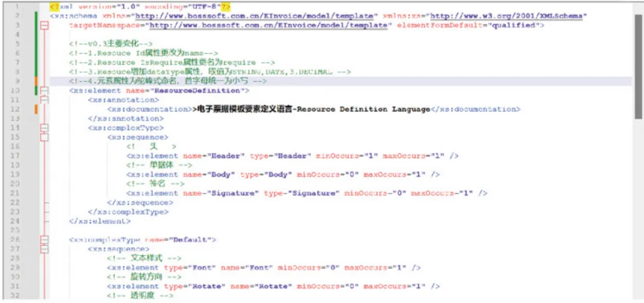This screenshot has width=644, height=303.
Task: Collapse the xs:schema root fold marker
Action: (x=44, y=26)
